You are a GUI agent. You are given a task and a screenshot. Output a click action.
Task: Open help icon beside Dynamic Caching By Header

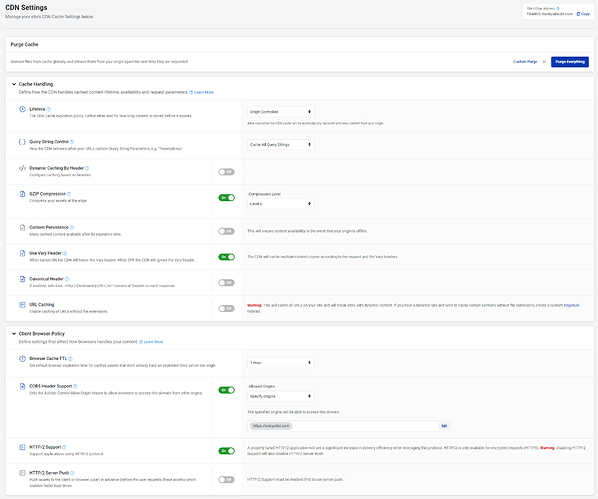click(87, 168)
